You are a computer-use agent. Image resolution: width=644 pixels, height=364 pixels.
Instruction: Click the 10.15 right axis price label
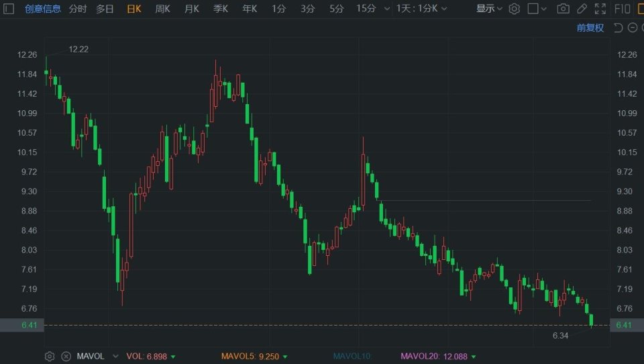tap(627, 152)
